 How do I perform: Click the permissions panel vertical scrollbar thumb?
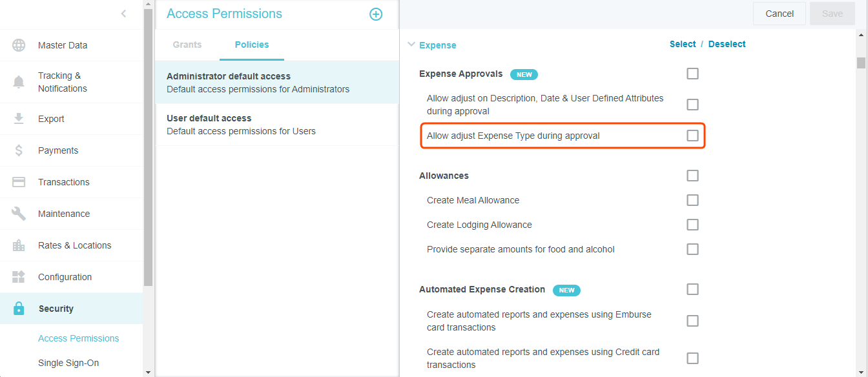861,62
